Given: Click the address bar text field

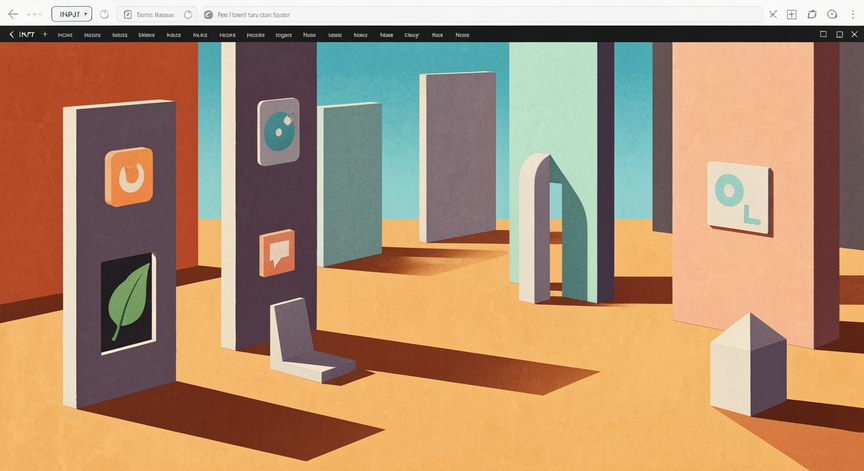Looking at the screenshot, I should (482, 14).
